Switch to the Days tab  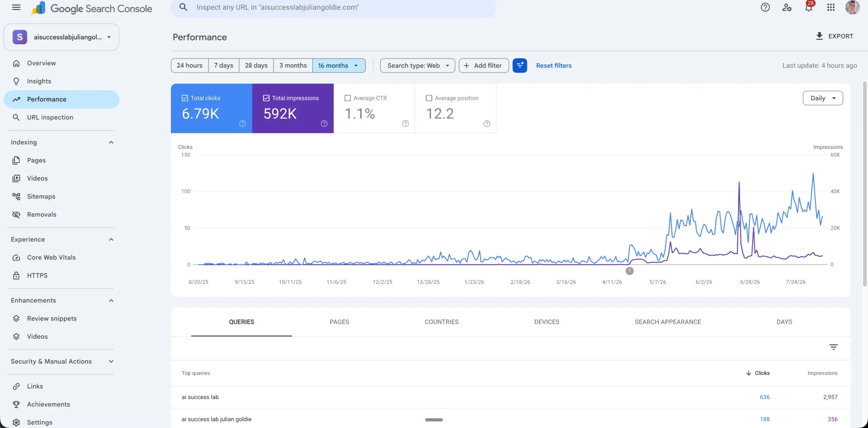(x=784, y=322)
